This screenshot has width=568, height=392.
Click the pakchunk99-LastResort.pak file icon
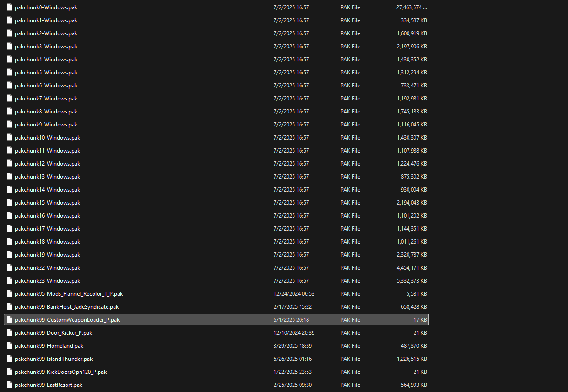tap(9, 385)
